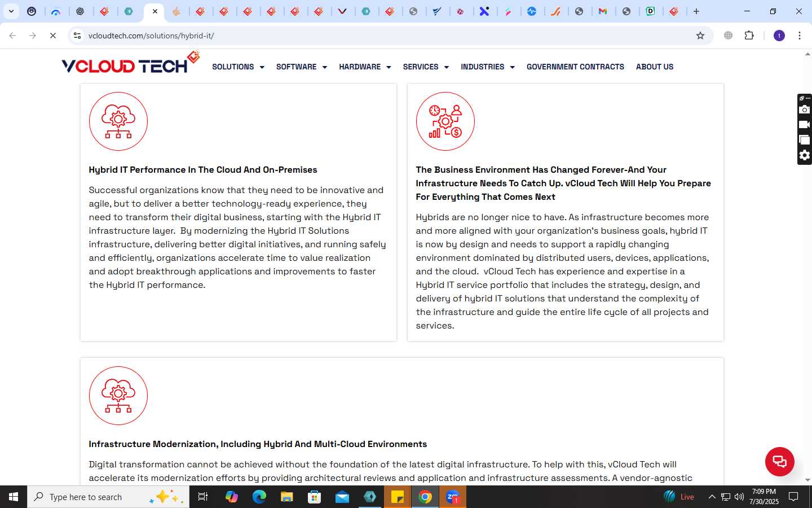View site information icon in address bar
This screenshot has height=508, width=812.
click(78, 36)
